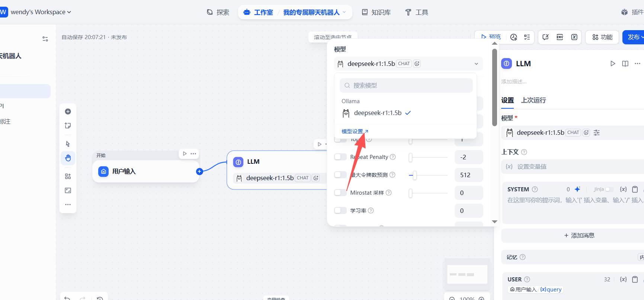This screenshot has width=644, height=300.
Task: Toggle the Jinja switch in SYSTEM prompt
Action: click(x=609, y=189)
